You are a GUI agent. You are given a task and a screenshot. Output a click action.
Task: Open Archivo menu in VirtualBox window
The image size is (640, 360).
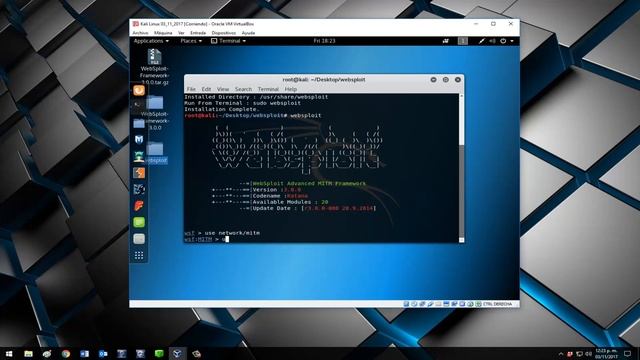pos(140,33)
